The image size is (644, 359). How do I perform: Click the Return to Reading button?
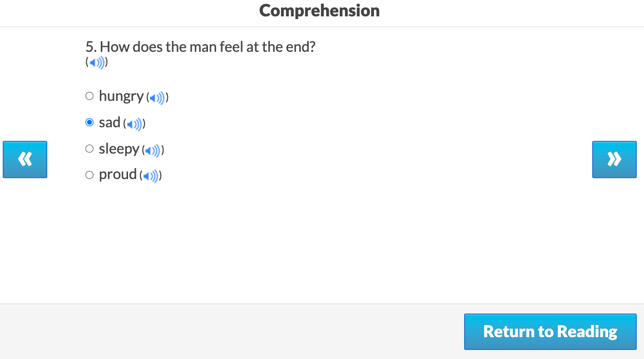click(550, 331)
